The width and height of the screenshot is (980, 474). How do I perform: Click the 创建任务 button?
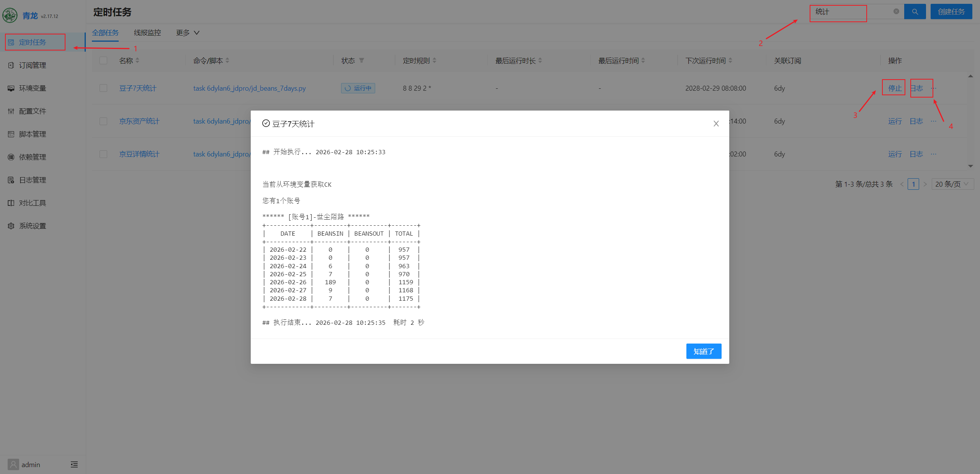click(951, 11)
